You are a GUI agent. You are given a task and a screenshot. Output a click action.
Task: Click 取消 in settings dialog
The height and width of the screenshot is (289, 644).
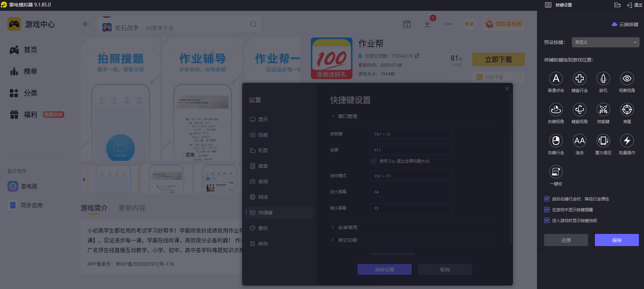point(445,269)
